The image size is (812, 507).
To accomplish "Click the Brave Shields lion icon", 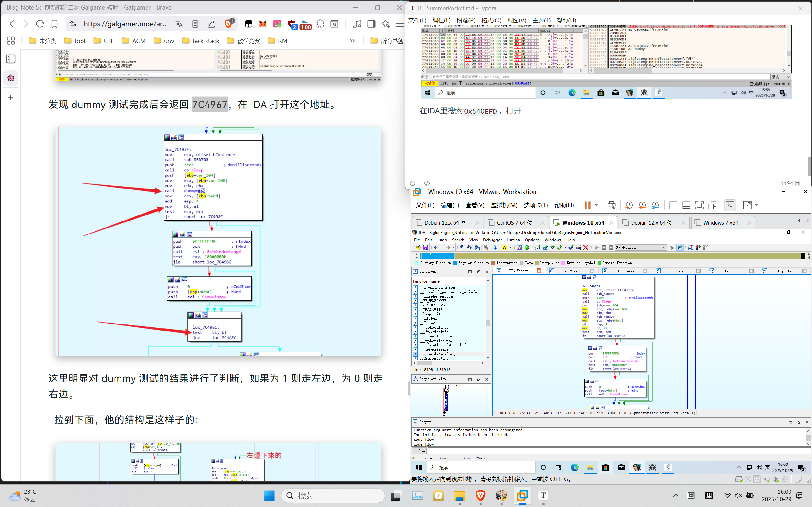I will [228, 24].
